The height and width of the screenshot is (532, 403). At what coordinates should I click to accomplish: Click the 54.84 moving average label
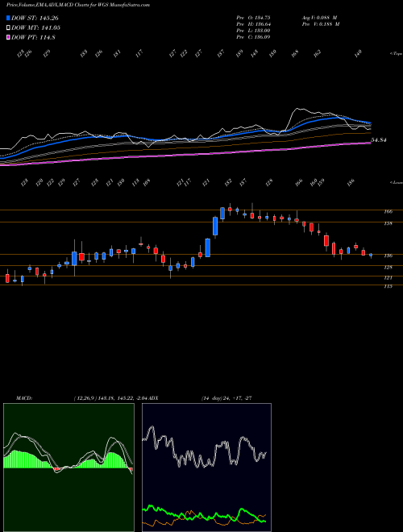(x=380, y=140)
